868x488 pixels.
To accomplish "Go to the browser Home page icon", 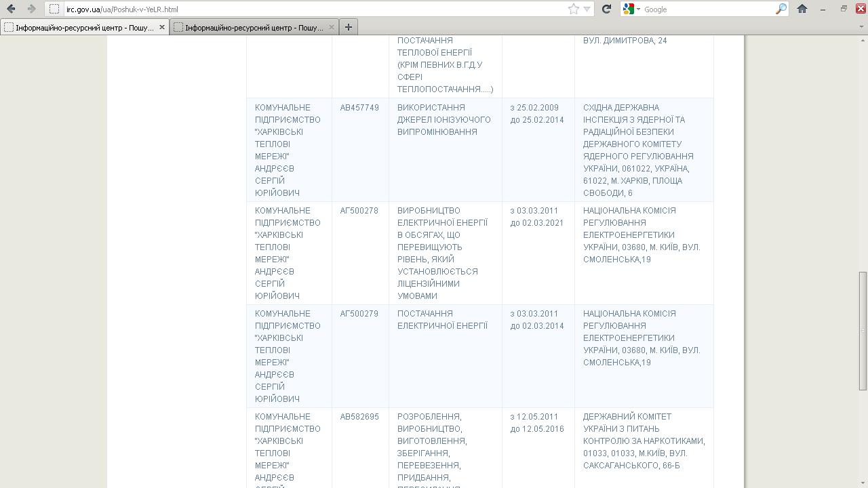I will pos(802,9).
